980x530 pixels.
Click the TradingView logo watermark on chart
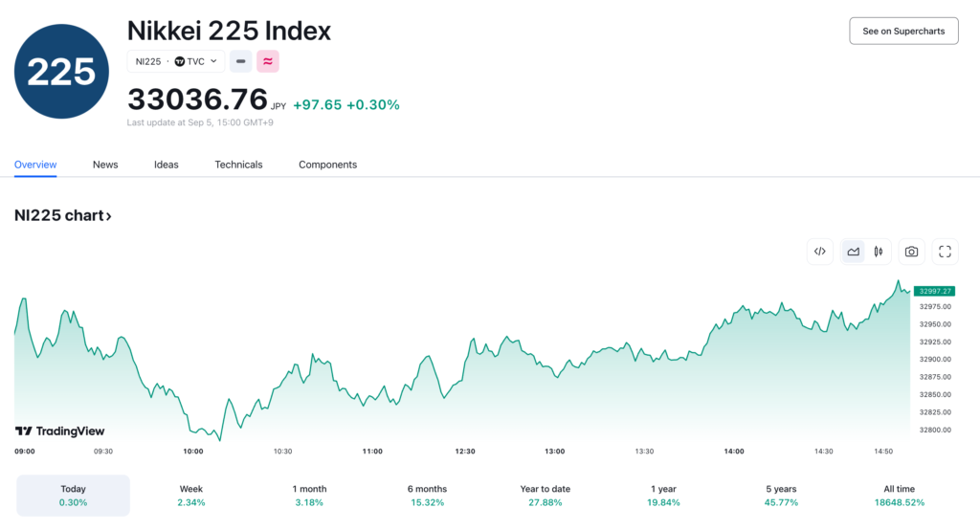point(59,431)
